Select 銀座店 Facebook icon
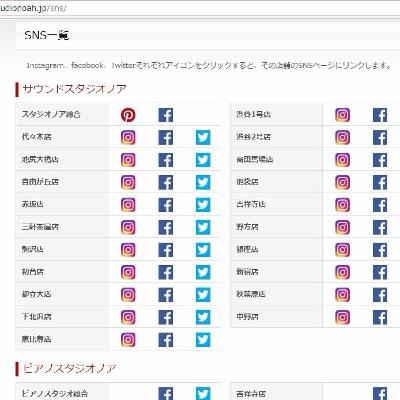The image size is (400, 400). click(380, 250)
